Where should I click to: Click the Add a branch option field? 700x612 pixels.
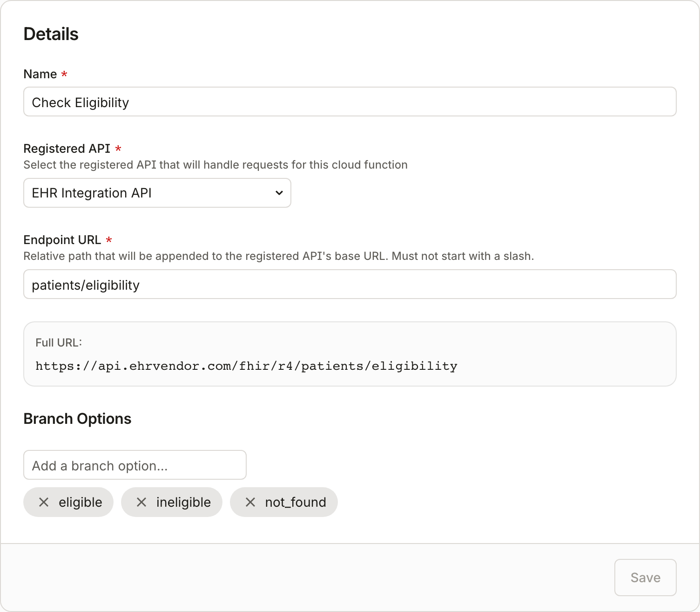[135, 465]
